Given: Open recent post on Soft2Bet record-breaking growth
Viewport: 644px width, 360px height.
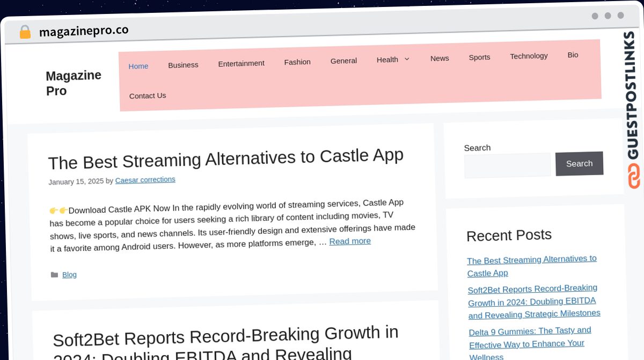Looking at the screenshot, I should (x=534, y=302).
